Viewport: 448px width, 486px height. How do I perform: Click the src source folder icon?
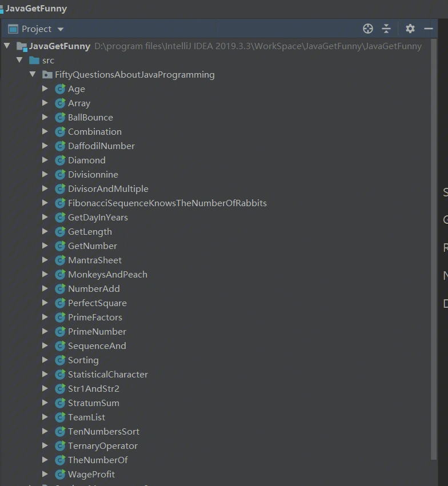click(x=34, y=60)
